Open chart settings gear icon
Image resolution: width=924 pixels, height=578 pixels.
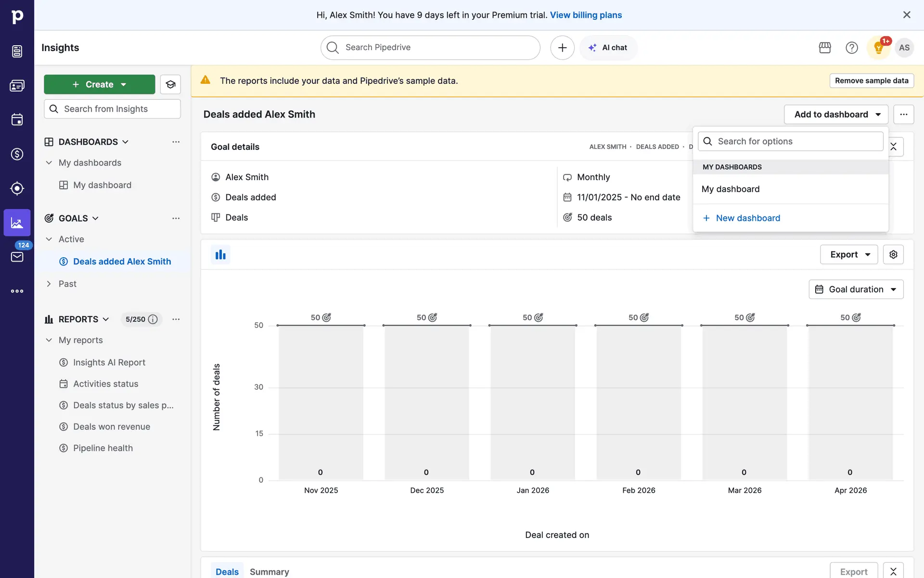click(893, 254)
